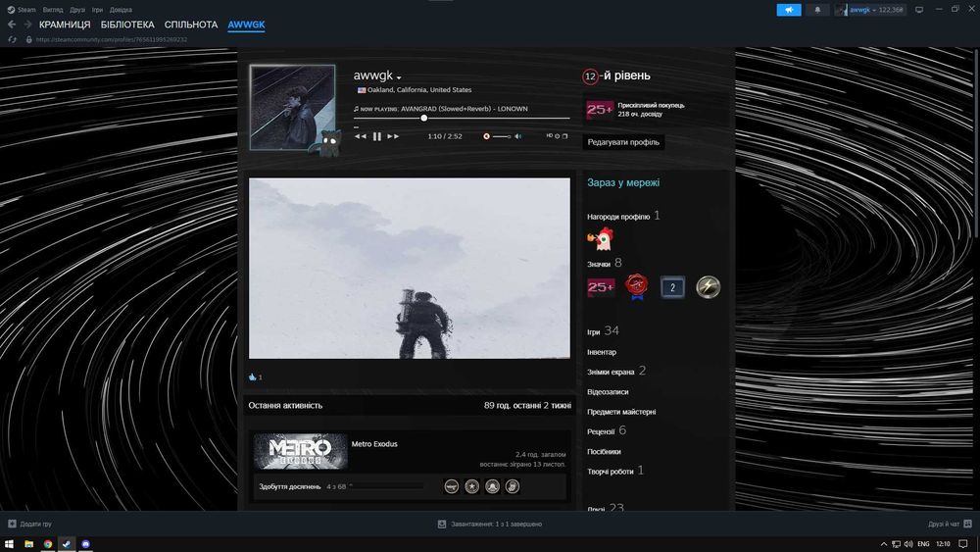Image resolution: width=980 pixels, height=552 pixels.
Task: Select the AWWGK profile tab
Action: click(246, 25)
